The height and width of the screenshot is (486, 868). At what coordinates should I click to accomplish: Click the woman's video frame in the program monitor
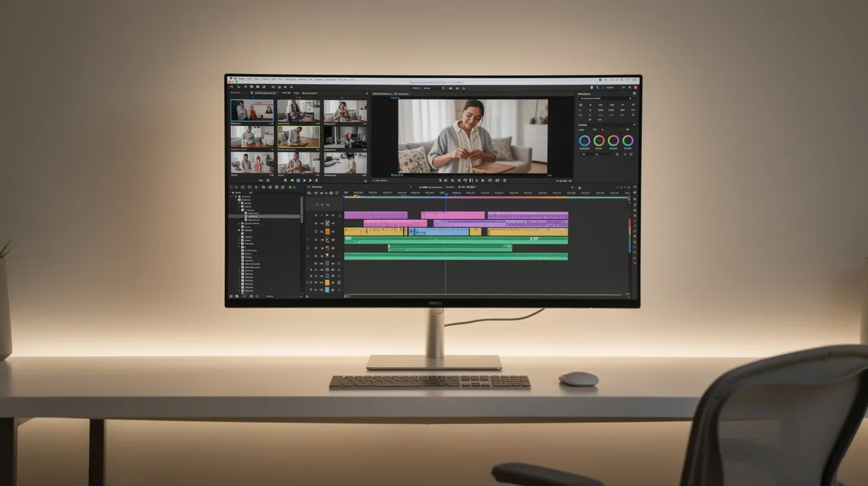(x=473, y=136)
